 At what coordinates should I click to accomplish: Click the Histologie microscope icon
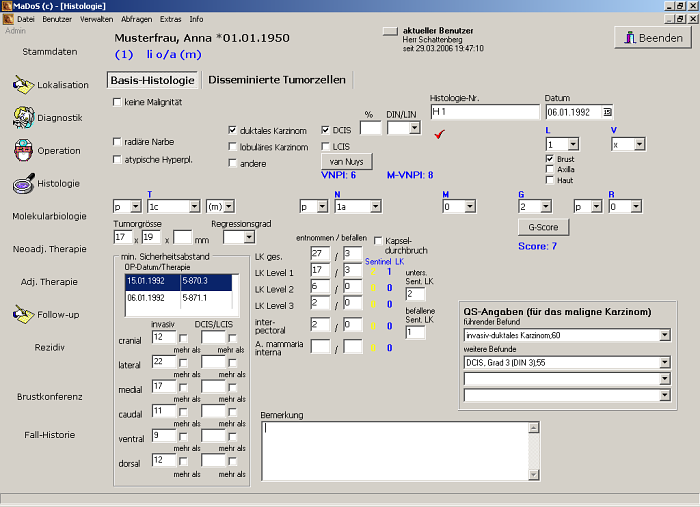[x=23, y=184]
